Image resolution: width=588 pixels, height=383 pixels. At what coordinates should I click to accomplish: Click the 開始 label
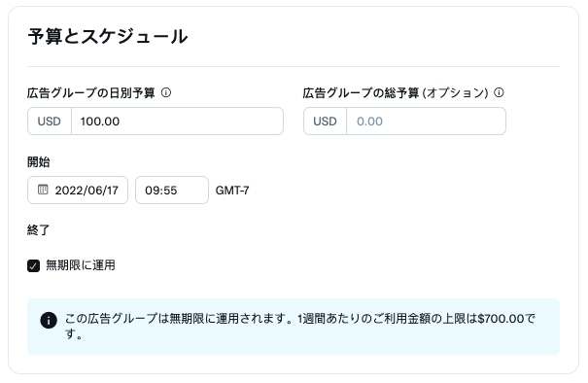click(38, 162)
